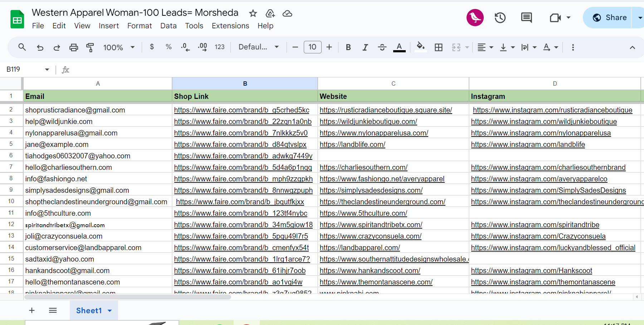This screenshot has height=325, width=644.
Task: Open the font family dropdown
Action: (259, 47)
